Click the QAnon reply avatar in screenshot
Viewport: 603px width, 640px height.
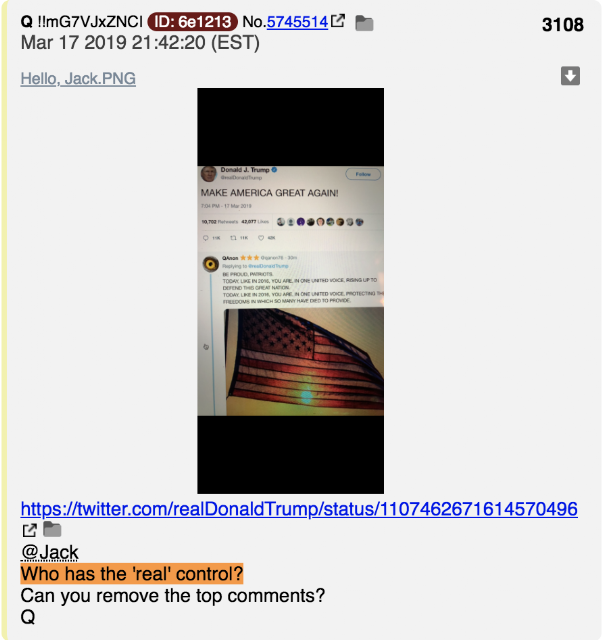coord(211,264)
